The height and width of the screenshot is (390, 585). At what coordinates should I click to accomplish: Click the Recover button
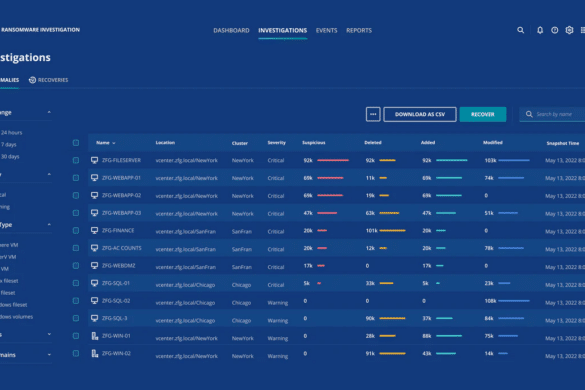click(x=483, y=114)
